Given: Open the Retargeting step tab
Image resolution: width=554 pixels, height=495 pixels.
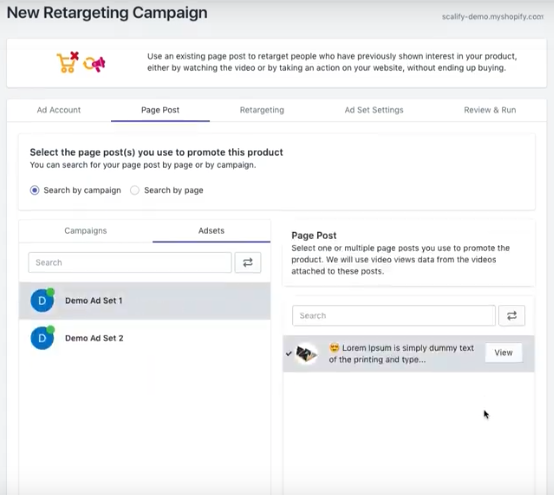Looking at the screenshot, I should coord(262,110).
